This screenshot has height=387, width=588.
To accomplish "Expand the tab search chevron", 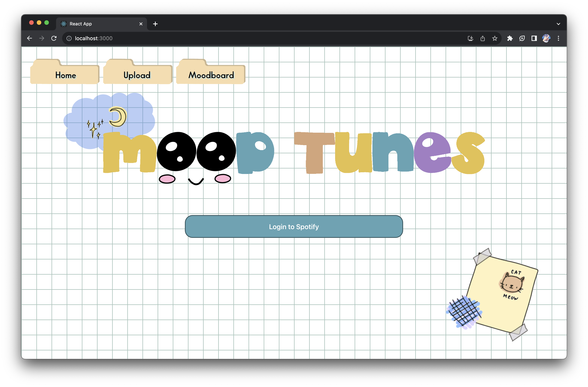I will point(558,24).
